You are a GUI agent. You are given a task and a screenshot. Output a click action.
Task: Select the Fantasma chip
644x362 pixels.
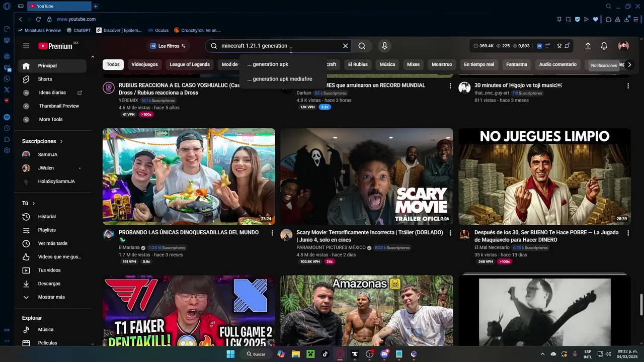[x=517, y=64]
